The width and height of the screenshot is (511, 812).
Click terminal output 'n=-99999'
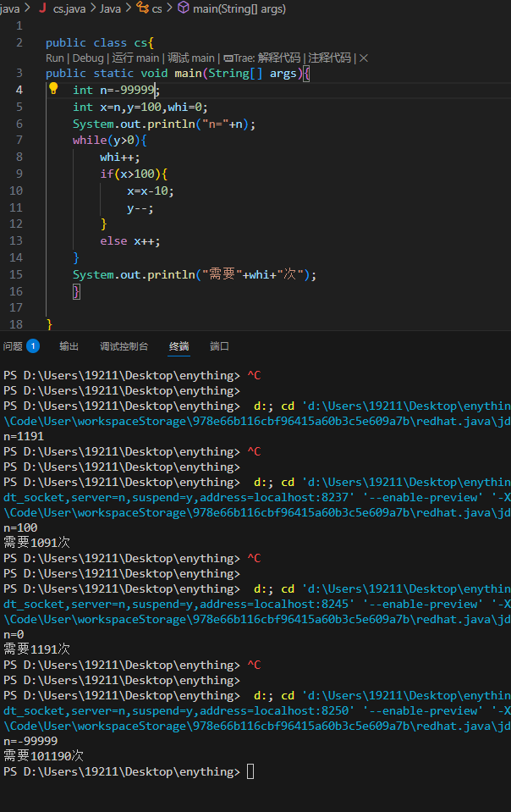tap(30, 741)
